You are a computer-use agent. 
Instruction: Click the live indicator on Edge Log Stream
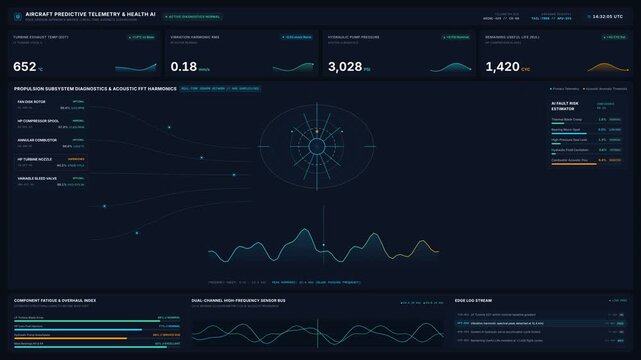point(618,301)
